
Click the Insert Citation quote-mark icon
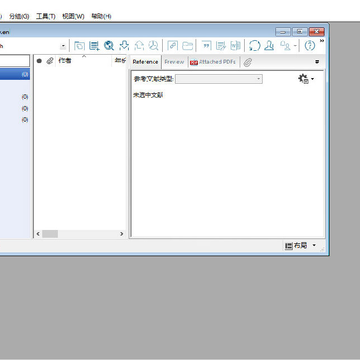click(207, 46)
